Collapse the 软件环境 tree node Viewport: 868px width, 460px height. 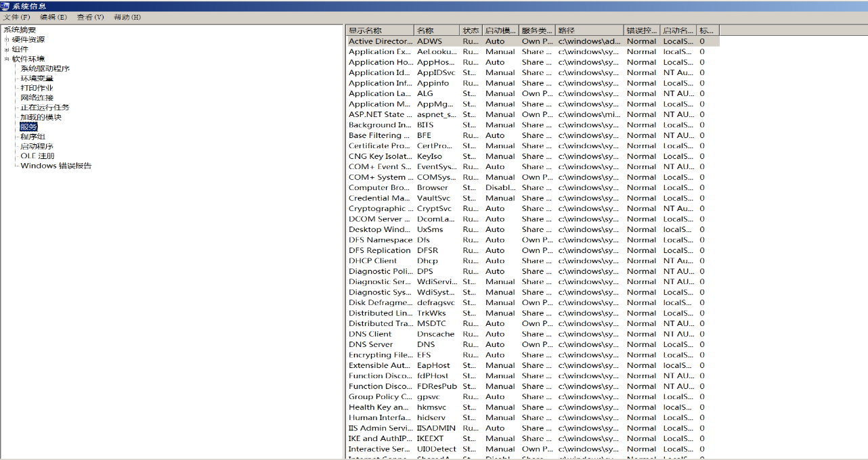click(7, 59)
